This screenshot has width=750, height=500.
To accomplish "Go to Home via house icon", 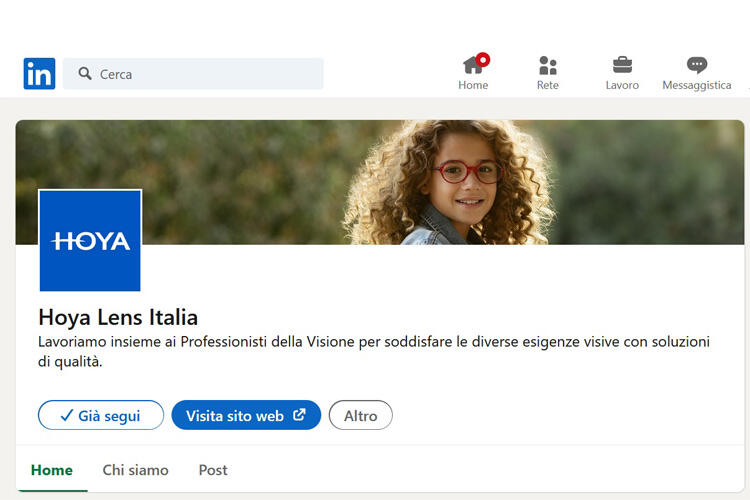I will click(473, 65).
